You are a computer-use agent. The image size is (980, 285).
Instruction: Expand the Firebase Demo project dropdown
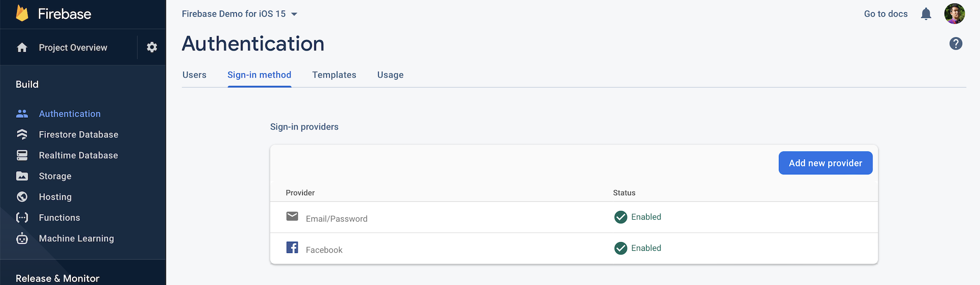coord(294,14)
